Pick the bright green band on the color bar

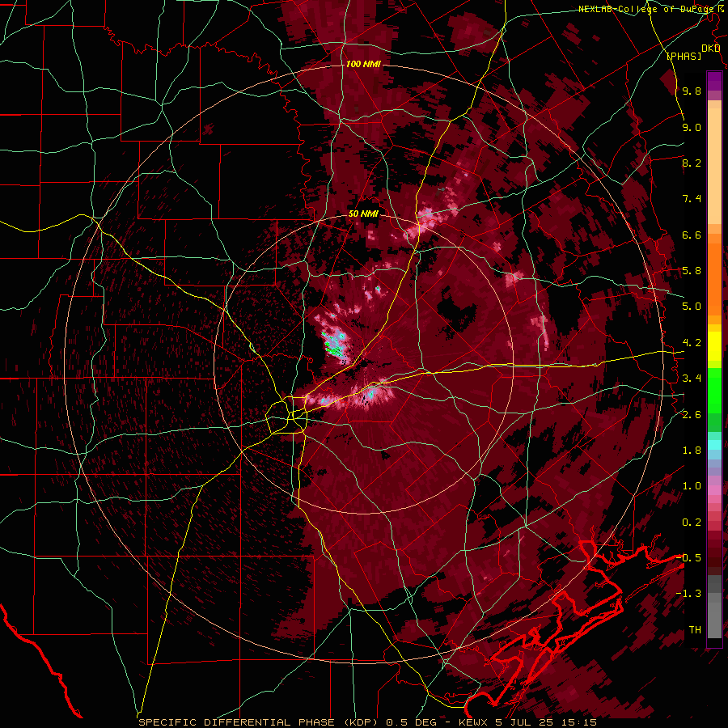[x=714, y=390]
